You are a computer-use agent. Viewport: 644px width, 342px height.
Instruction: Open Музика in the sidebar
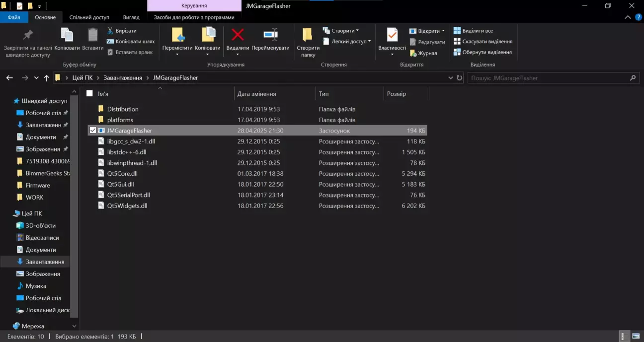[31, 286]
